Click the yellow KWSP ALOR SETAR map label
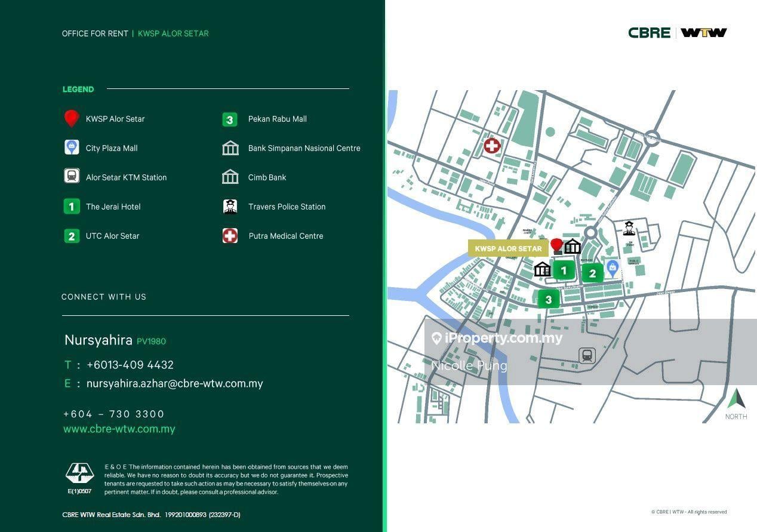Screen dimensions: 757x532 click(508, 248)
